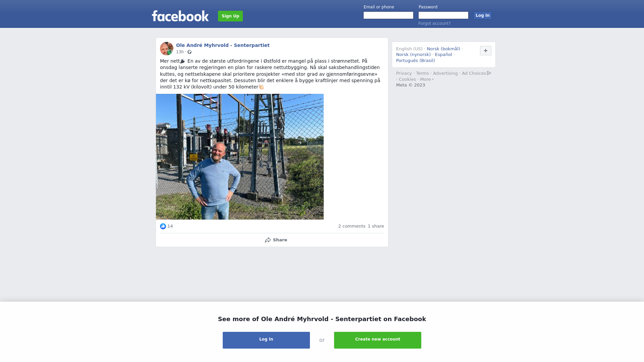Click the green Sign Up button
Screen dimensions: 644x362
tap(230, 16)
